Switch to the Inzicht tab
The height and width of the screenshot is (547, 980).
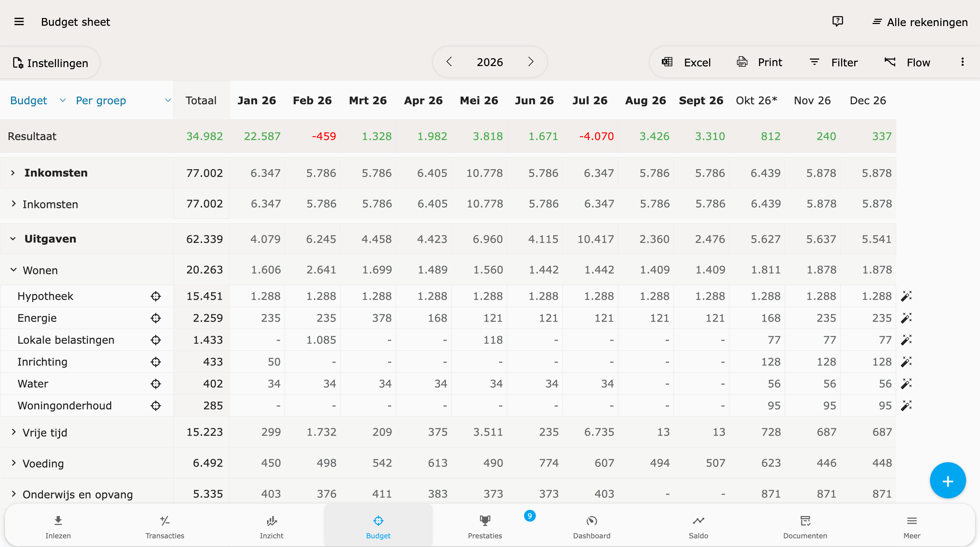(x=272, y=527)
